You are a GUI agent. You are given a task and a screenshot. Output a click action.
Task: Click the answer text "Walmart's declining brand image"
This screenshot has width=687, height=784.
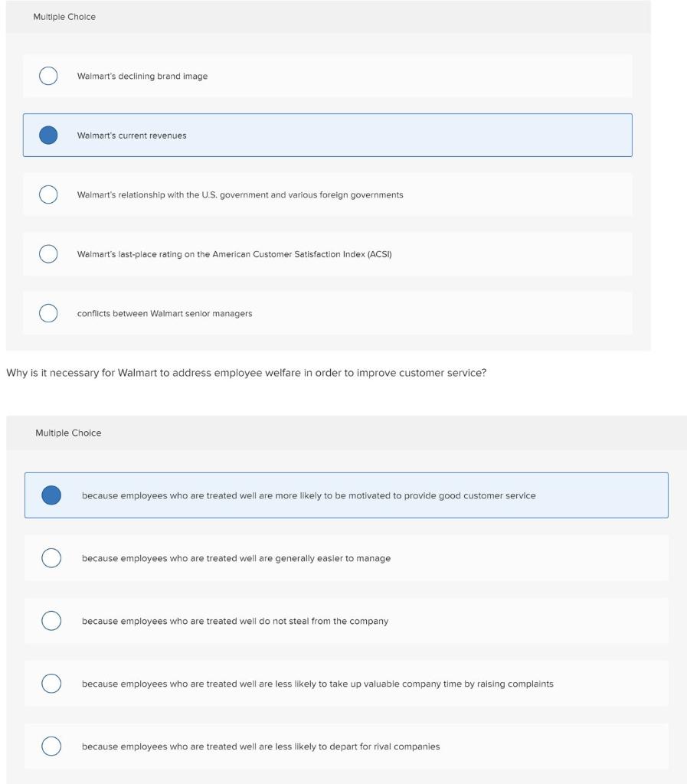(142, 77)
